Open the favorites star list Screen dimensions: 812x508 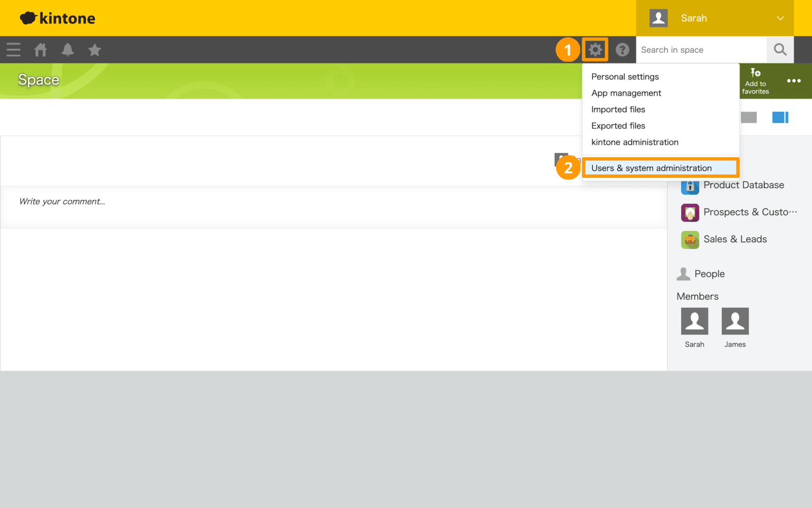pyautogui.click(x=94, y=50)
